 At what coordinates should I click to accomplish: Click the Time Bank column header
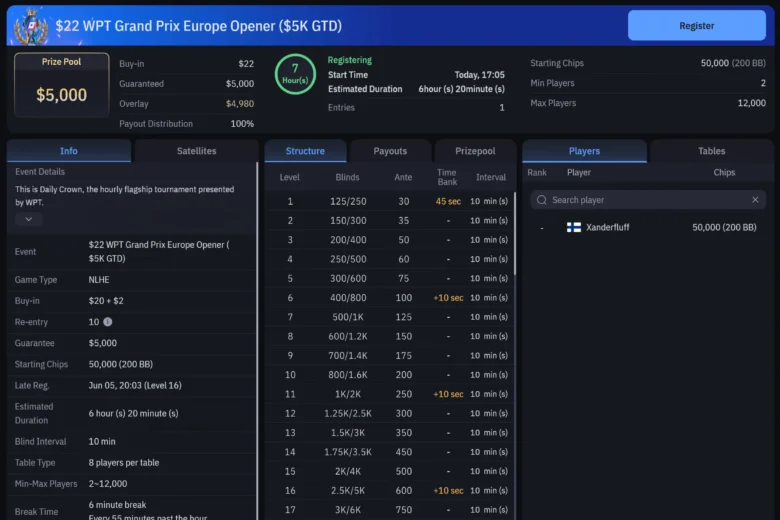coord(447,177)
